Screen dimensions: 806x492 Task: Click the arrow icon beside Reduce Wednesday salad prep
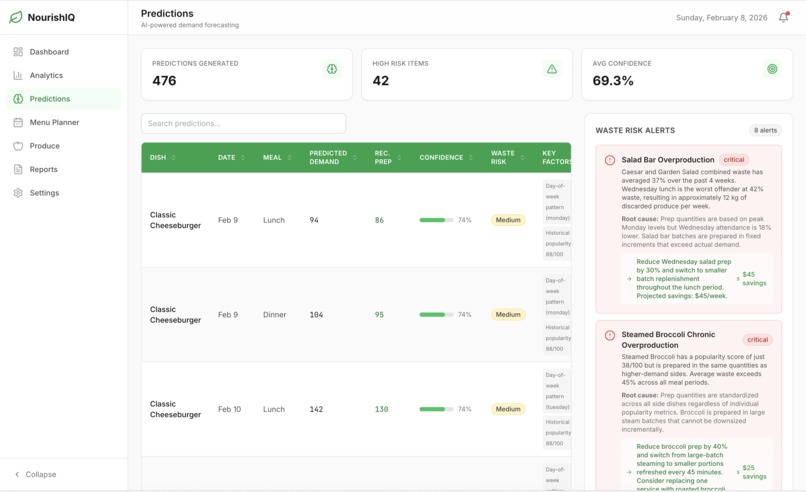point(629,279)
